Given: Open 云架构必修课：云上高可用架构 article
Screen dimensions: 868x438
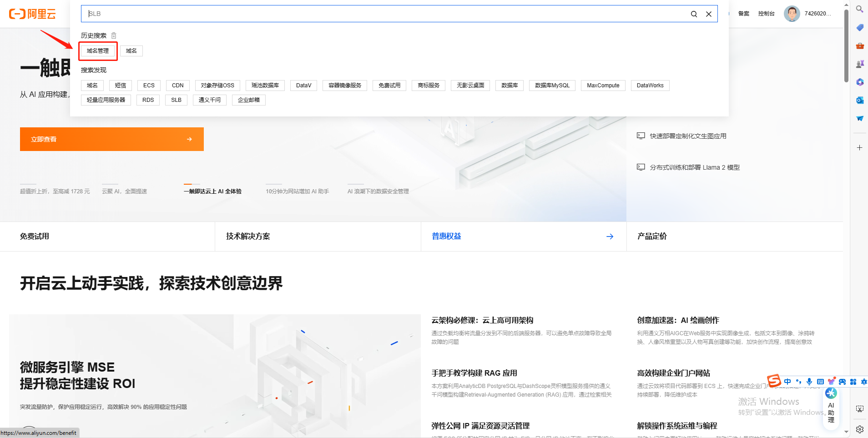Looking at the screenshot, I should [x=482, y=320].
